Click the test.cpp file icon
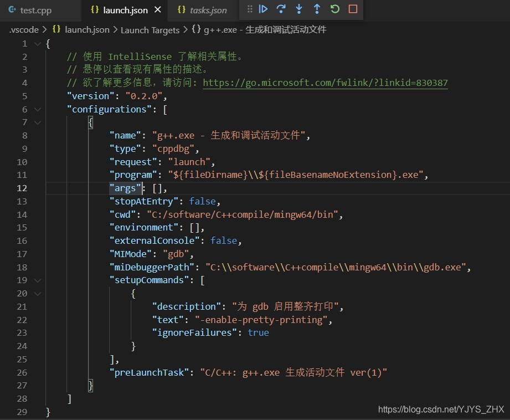The width and height of the screenshot is (510, 420). tap(12, 10)
